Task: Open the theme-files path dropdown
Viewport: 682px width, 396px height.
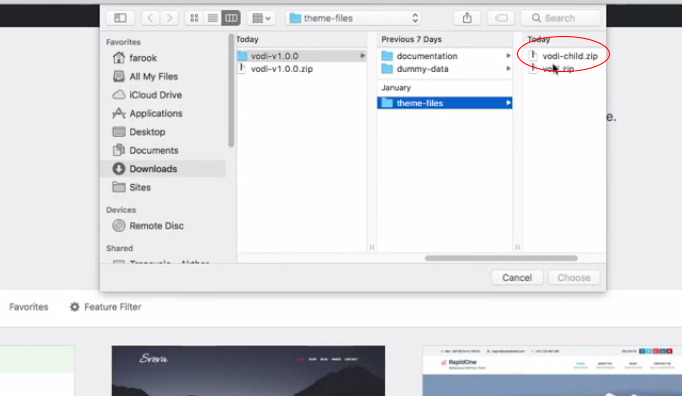Action: click(354, 18)
